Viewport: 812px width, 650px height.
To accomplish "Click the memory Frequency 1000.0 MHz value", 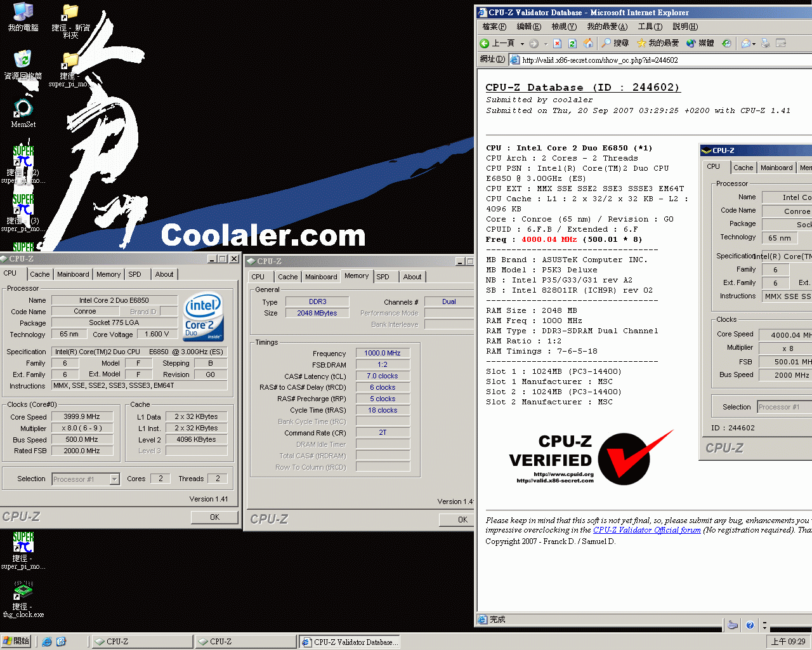I will pos(383,353).
